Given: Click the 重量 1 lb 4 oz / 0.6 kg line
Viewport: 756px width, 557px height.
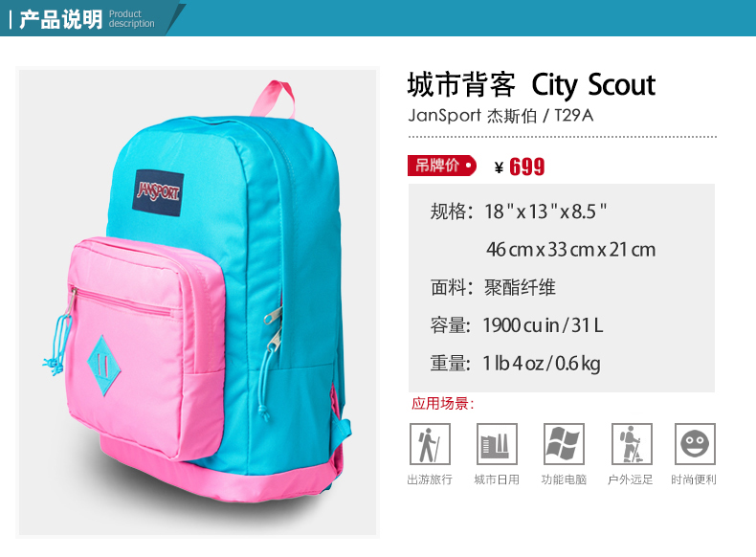Looking at the screenshot, I should (516, 363).
